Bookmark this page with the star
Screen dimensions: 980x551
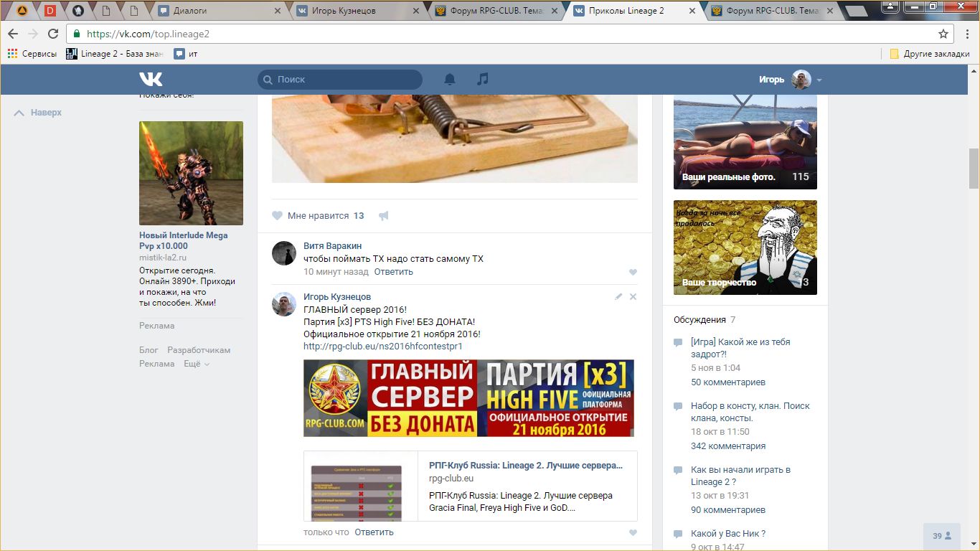click(x=943, y=34)
